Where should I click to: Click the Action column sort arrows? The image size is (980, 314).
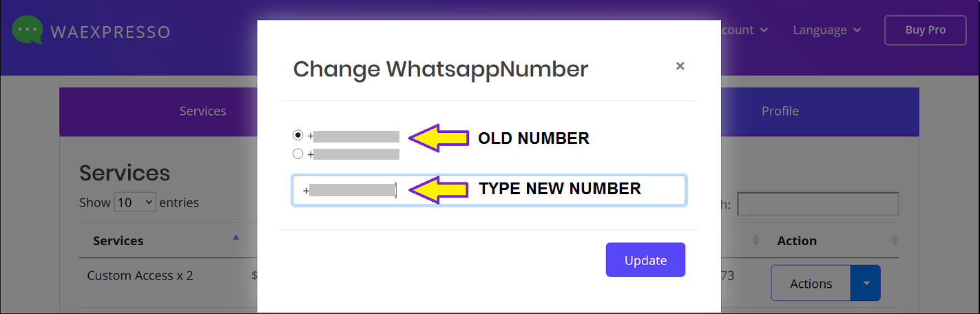coord(895,240)
